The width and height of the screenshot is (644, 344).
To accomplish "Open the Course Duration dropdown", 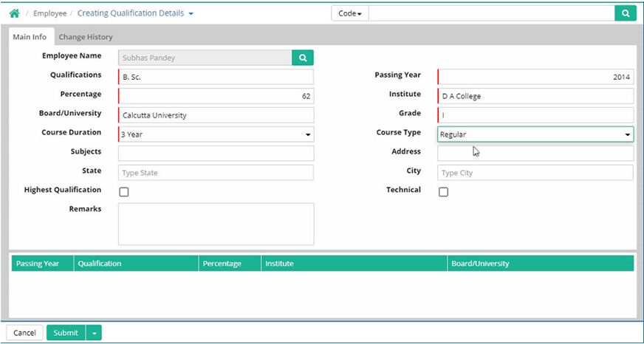I will point(216,134).
